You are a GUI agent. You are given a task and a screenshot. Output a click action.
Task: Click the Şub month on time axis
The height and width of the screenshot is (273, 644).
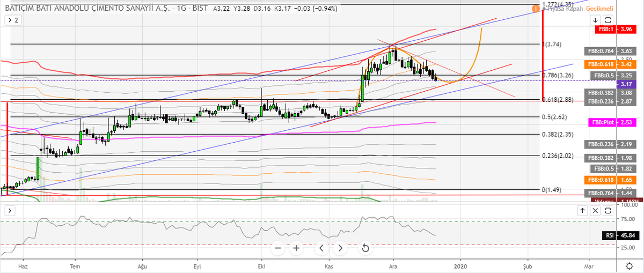(528, 265)
